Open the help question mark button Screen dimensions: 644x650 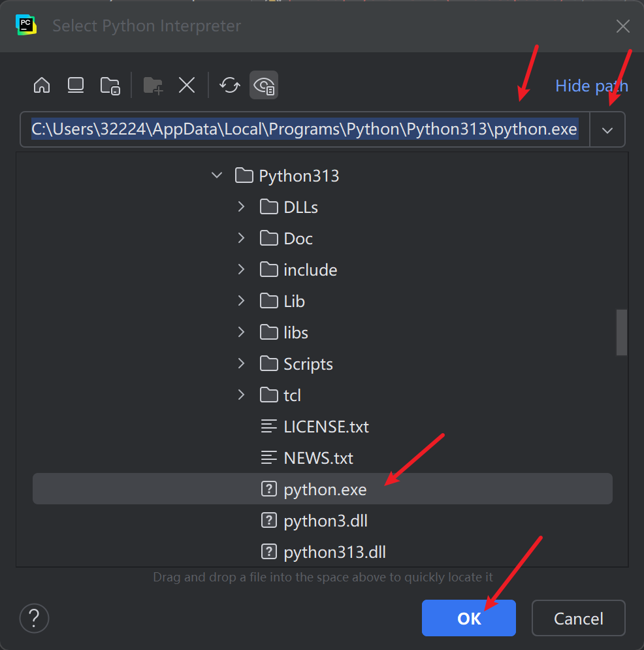35,618
